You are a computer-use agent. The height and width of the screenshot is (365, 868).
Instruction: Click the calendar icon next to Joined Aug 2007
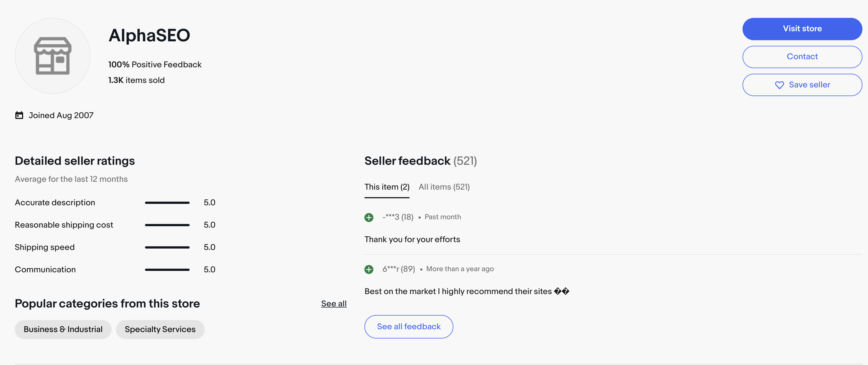20,115
